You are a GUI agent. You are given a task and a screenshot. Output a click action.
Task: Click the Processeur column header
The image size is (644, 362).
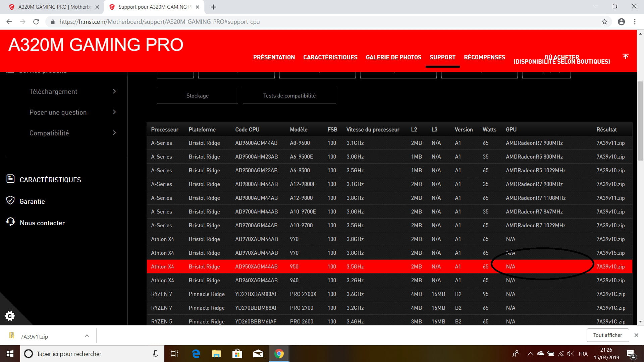click(x=165, y=129)
